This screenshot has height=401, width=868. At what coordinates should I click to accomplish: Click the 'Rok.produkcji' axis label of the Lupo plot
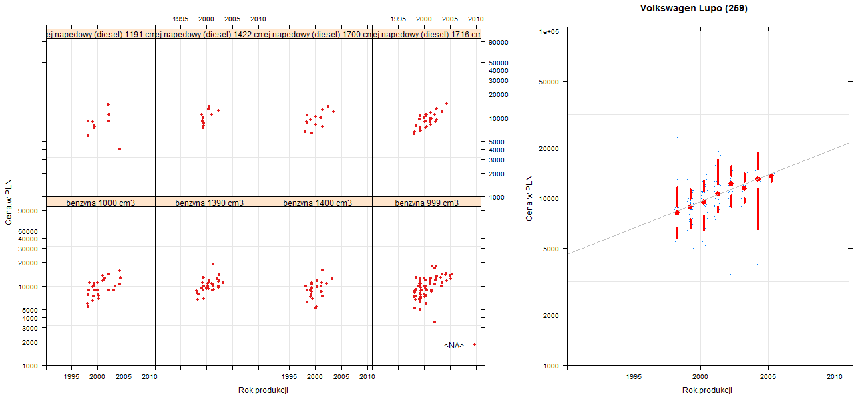pyautogui.click(x=708, y=390)
